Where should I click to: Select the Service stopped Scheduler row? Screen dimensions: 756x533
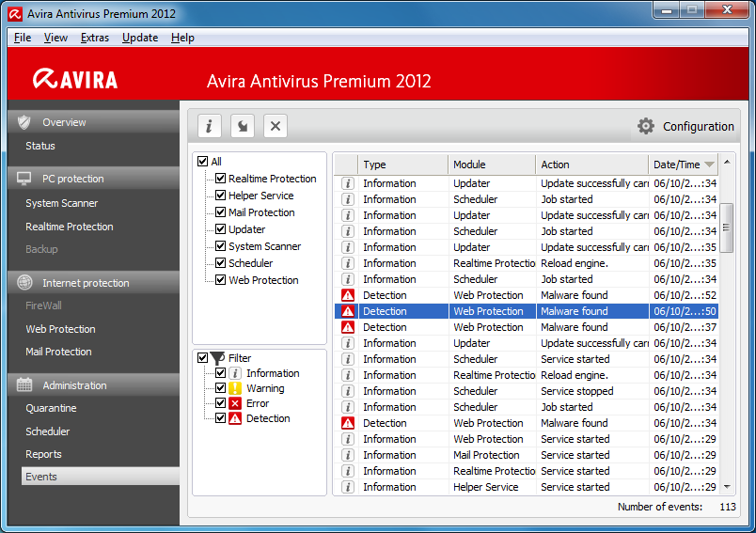526,391
